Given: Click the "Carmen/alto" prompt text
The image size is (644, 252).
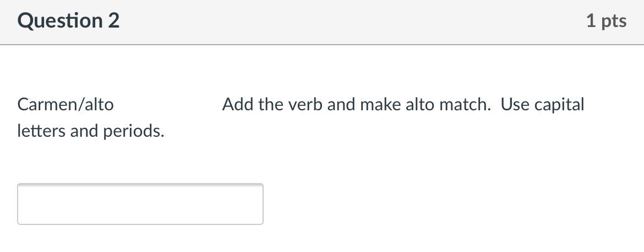Looking at the screenshot, I should (x=66, y=104).
